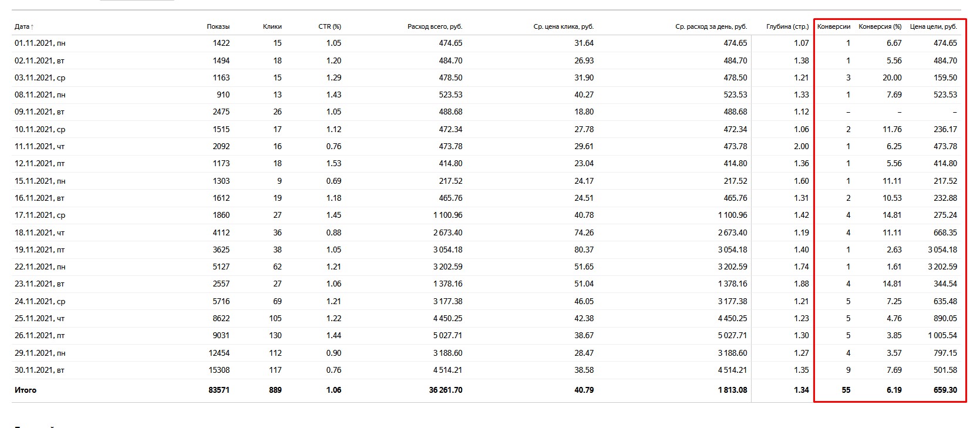Select the row dated 18.11.2021, чт
This screenshot has height=428, width=980.
[486, 232]
